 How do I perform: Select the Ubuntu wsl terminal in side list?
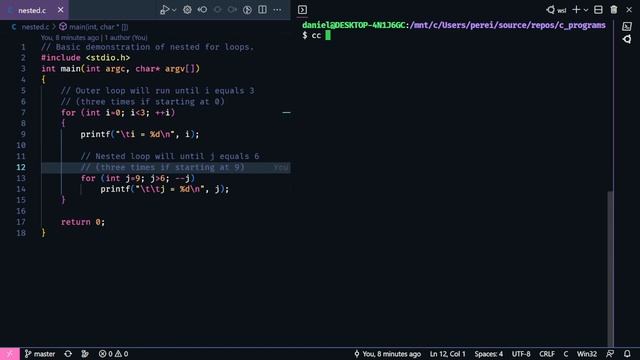627,40
